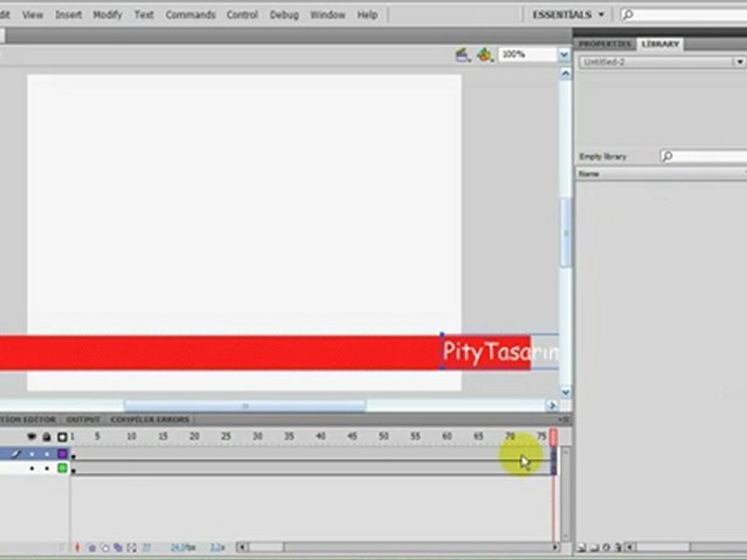Click Edit Multiple Frames icon

coord(118,548)
